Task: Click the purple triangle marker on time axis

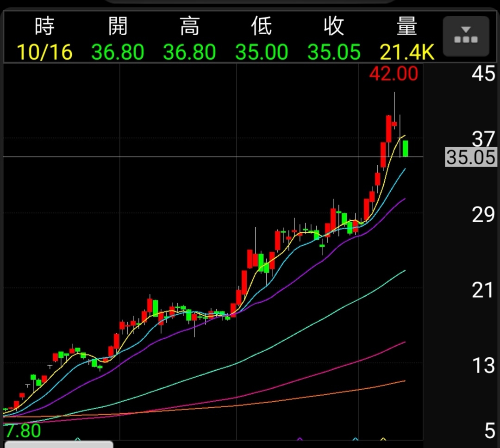Action: point(300,438)
